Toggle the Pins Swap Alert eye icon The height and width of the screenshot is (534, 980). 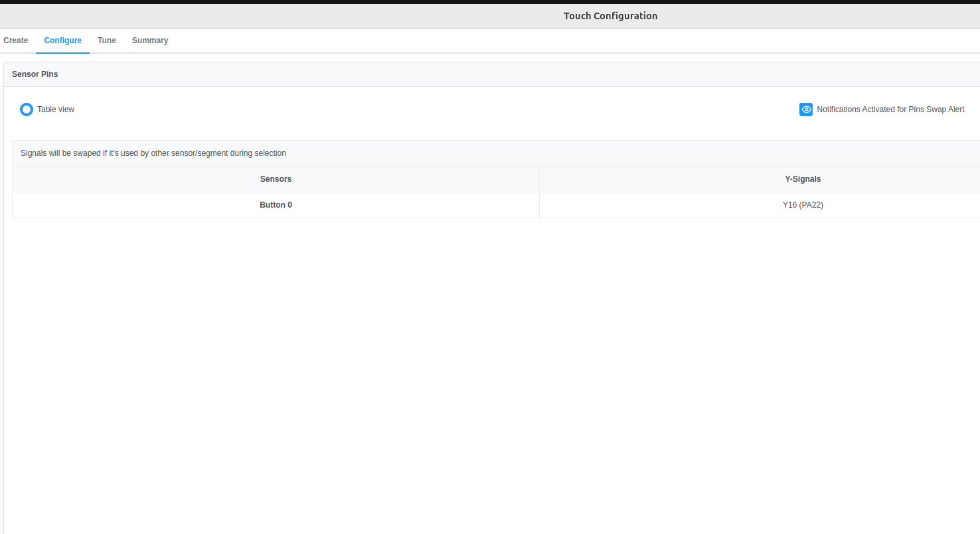[x=806, y=109]
